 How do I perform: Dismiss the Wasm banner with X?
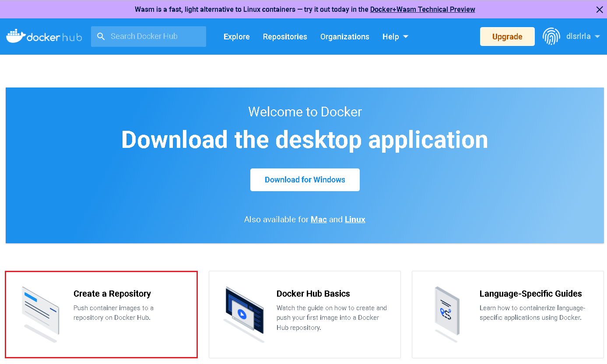click(600, 10)
